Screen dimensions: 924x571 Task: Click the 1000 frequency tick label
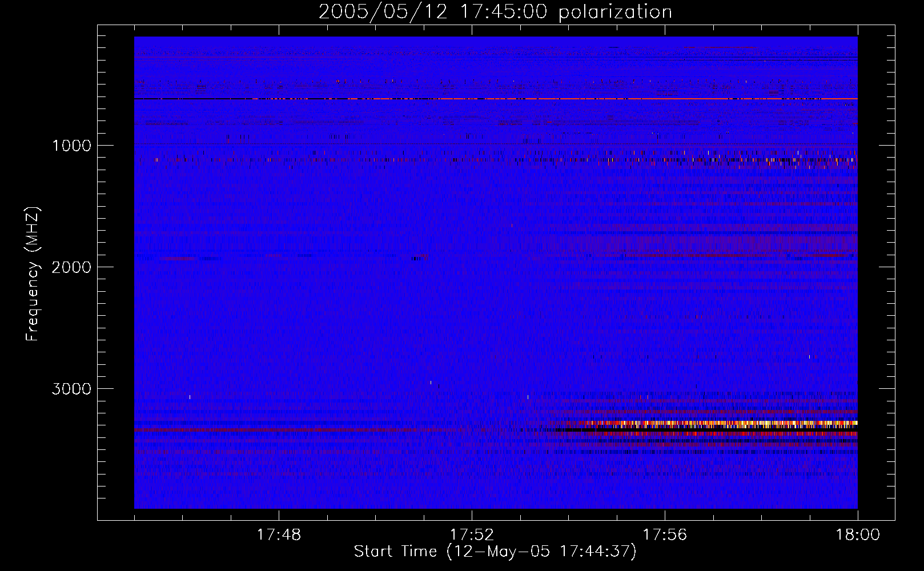click(71, 146)
